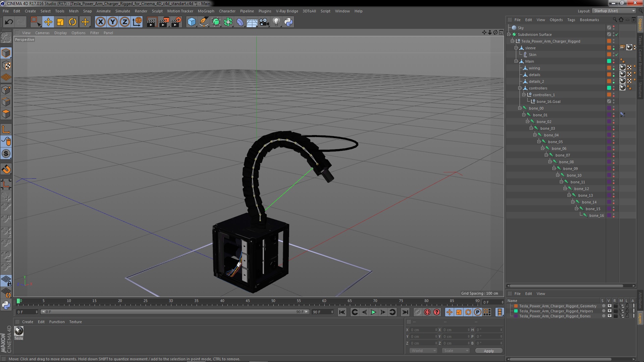Open the V-Ray Bridge menu

287,11
